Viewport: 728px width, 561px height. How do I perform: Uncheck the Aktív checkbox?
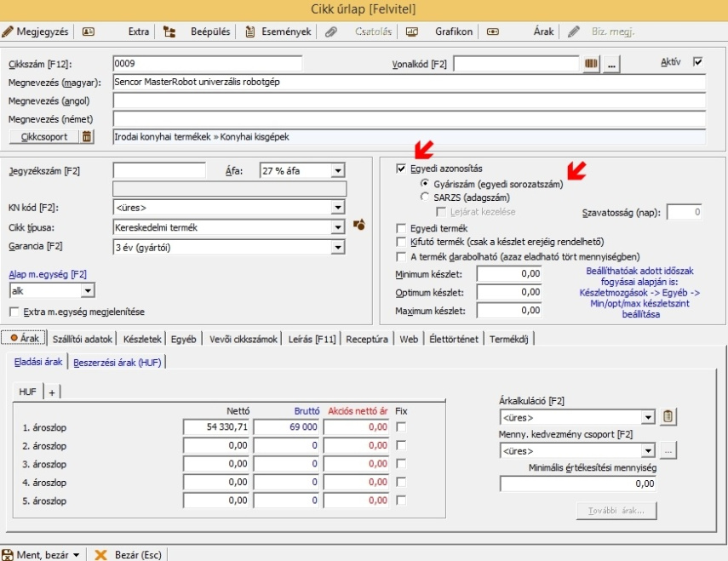point(698,62)
